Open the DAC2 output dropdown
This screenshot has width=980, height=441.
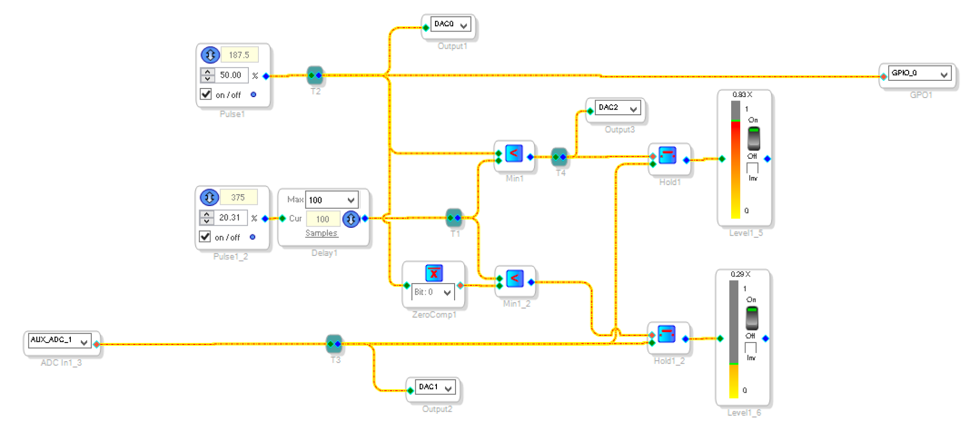618,108
